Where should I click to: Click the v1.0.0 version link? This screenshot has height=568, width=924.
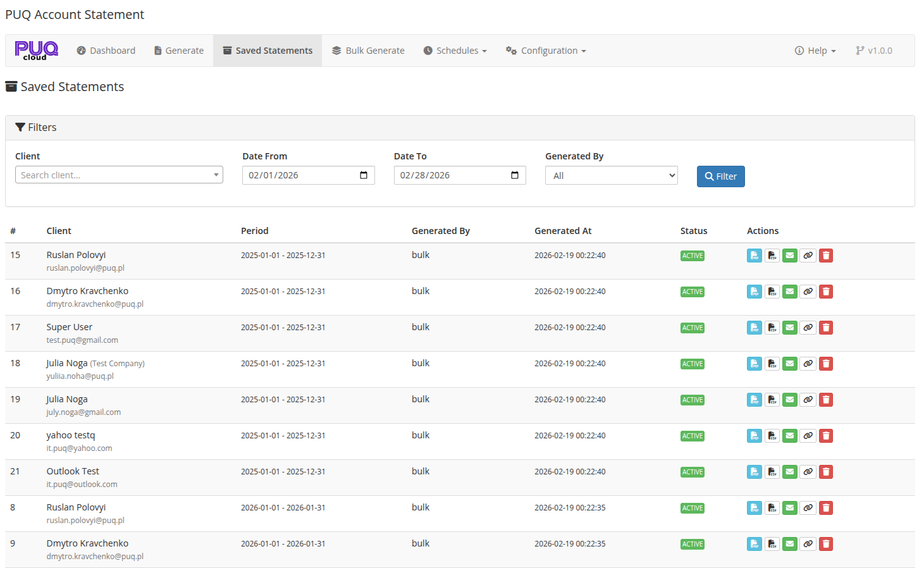click(x=874, y=50)
